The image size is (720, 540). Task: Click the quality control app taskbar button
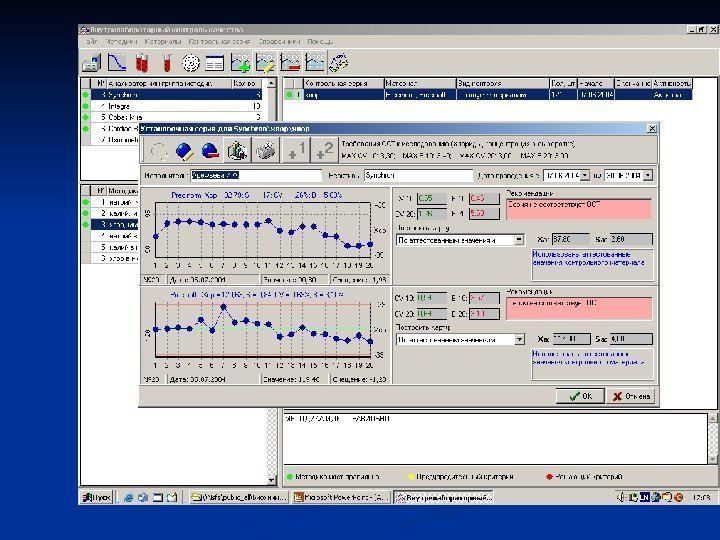tap(444, 497)
